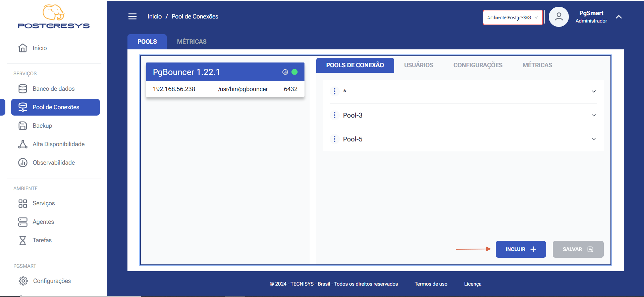
Task: Click the user avatar icon
Action: point(559,17)
